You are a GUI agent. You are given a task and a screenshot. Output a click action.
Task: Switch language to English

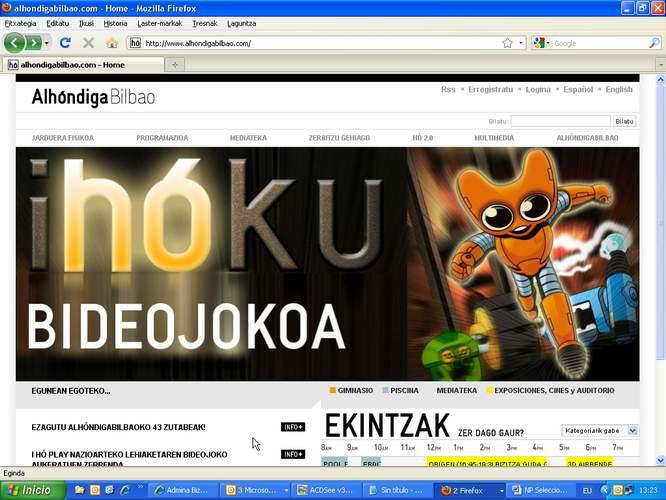[619, 90]
